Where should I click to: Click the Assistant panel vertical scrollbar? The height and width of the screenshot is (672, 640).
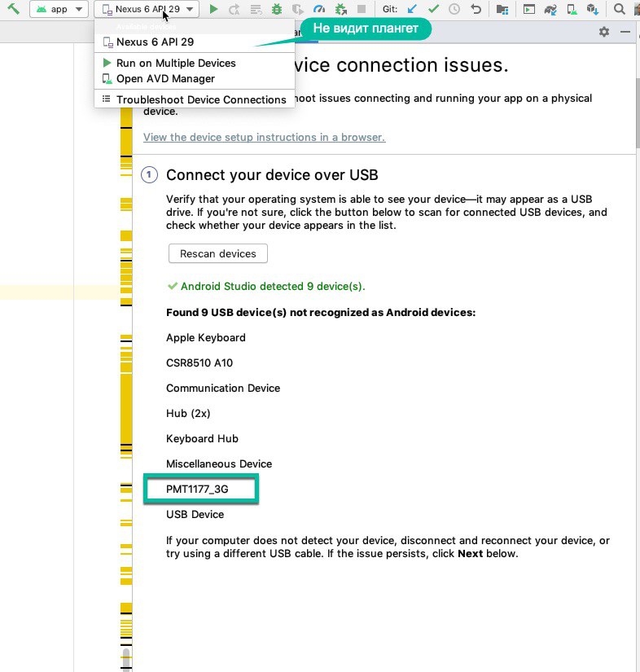tap(638, 113)
